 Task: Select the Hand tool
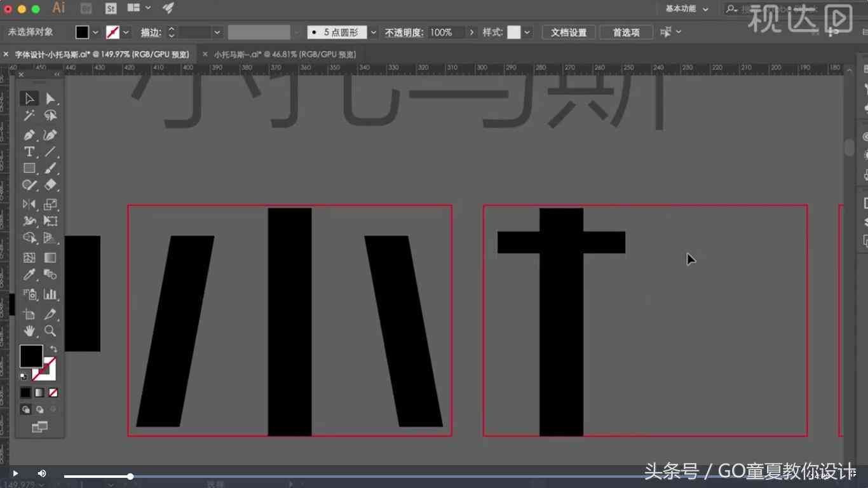(x=29, y=331)
